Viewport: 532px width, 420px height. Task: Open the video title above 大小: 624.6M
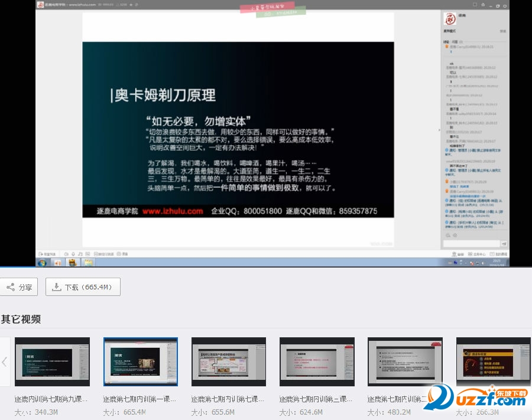click(x=316, y=399)
